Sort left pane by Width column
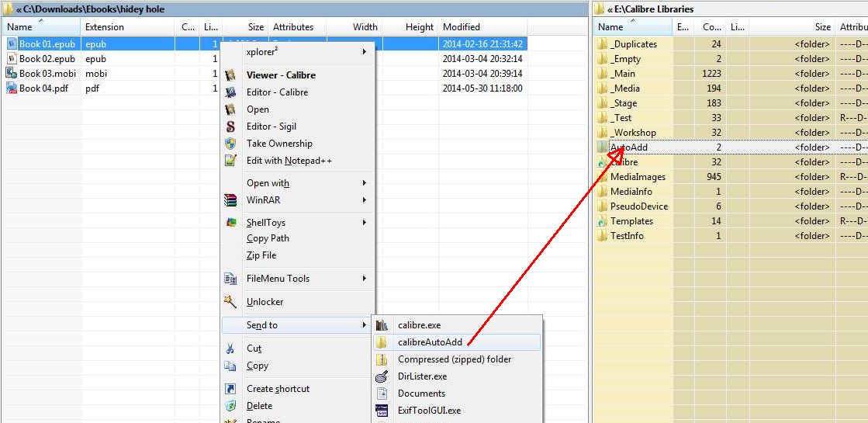 [354, 26]
